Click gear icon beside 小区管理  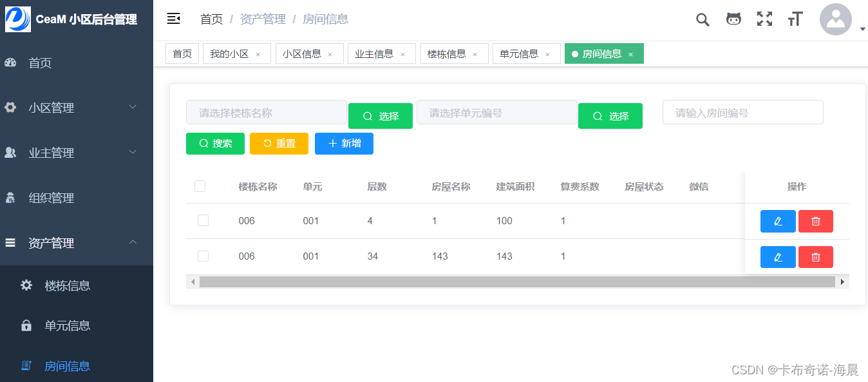tap(10, 108)
